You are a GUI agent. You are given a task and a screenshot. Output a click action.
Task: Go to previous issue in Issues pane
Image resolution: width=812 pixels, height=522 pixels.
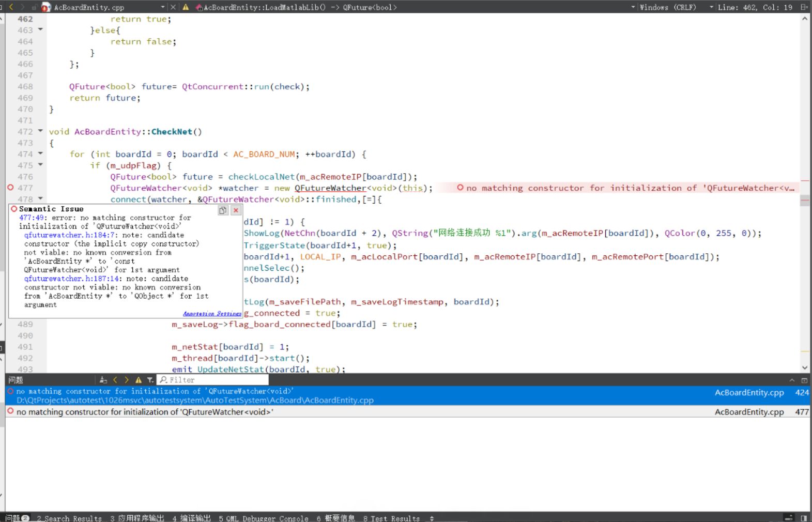tap(115, 380)
